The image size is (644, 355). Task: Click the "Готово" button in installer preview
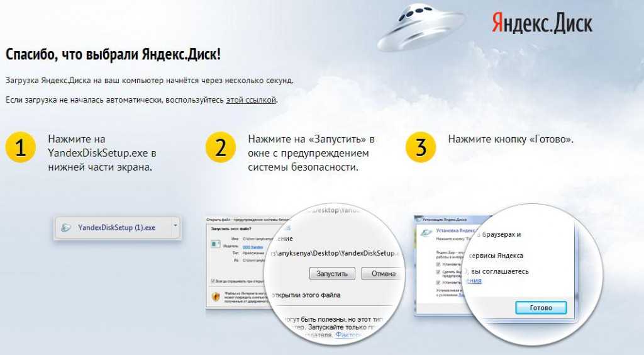click(x=541, y=308)
